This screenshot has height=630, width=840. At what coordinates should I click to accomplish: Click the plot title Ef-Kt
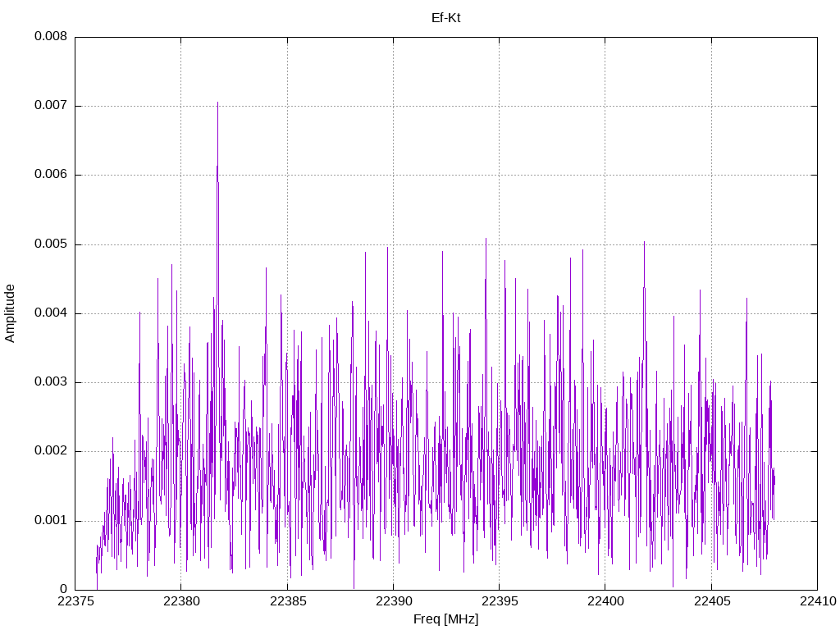[445, 17]
